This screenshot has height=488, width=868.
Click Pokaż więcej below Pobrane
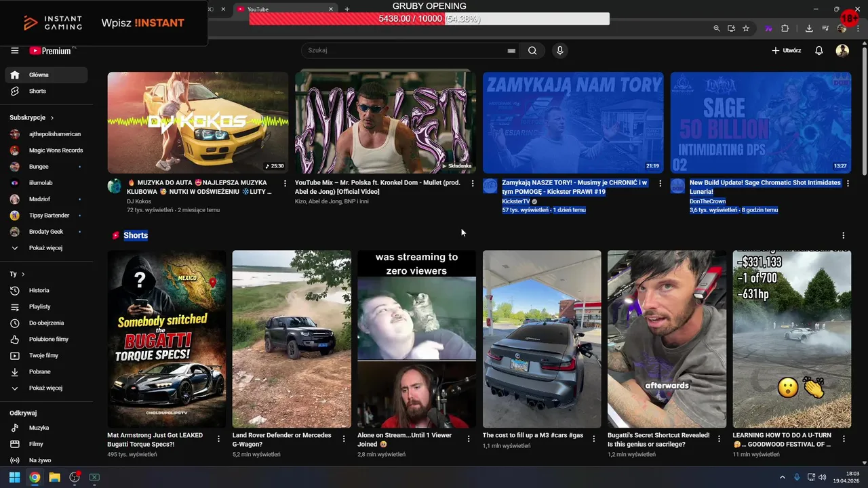coord(46,388)
